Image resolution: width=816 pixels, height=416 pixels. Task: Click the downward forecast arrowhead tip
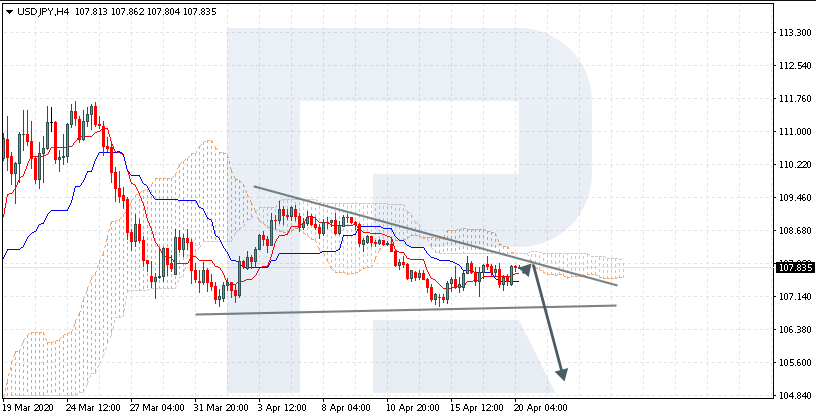[x=562, y=378]
